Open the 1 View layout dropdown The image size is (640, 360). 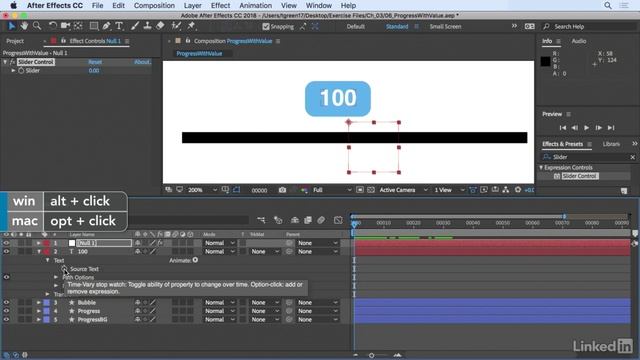pyautogui.click(x=449, y=190)
